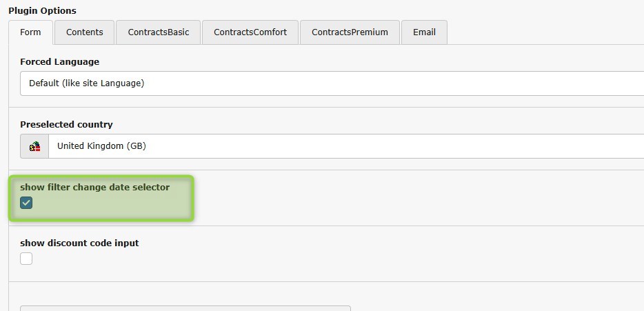Select the Form tab
This screenshot has width=644, height=311.
(30, 32)
